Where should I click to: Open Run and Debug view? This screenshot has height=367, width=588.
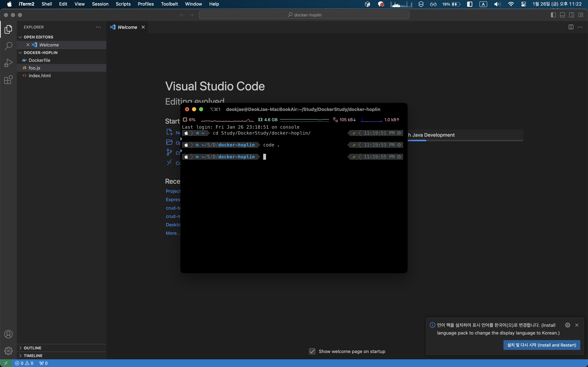point(8,63)
